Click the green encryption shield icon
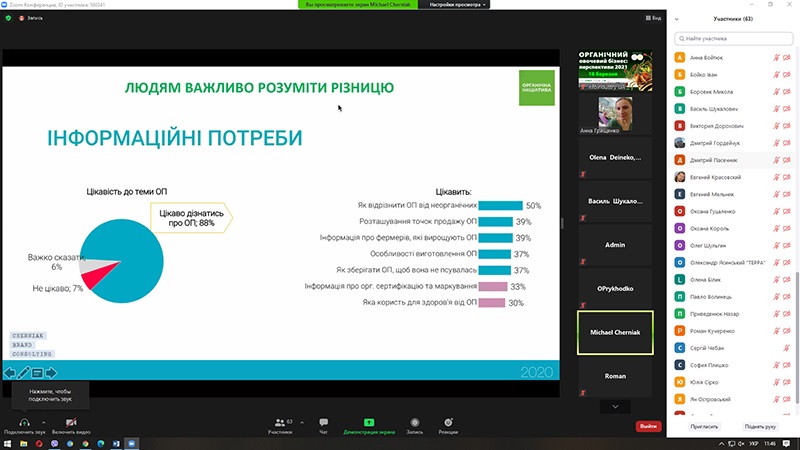Screen dimensions: 800x450 (8, 18)
